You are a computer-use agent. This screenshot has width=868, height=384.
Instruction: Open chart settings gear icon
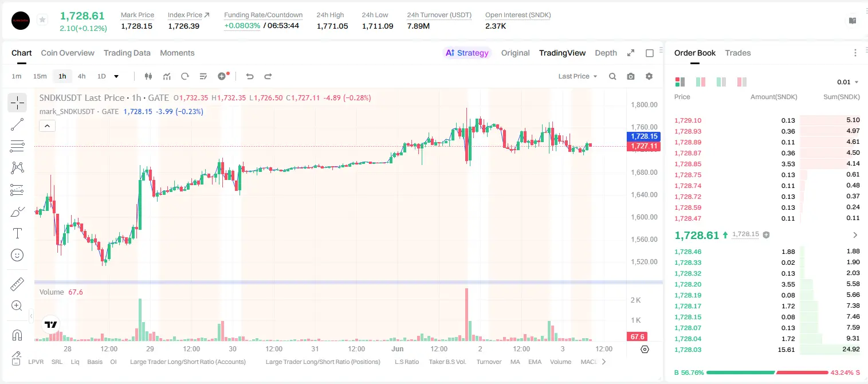tap(649, 76)
